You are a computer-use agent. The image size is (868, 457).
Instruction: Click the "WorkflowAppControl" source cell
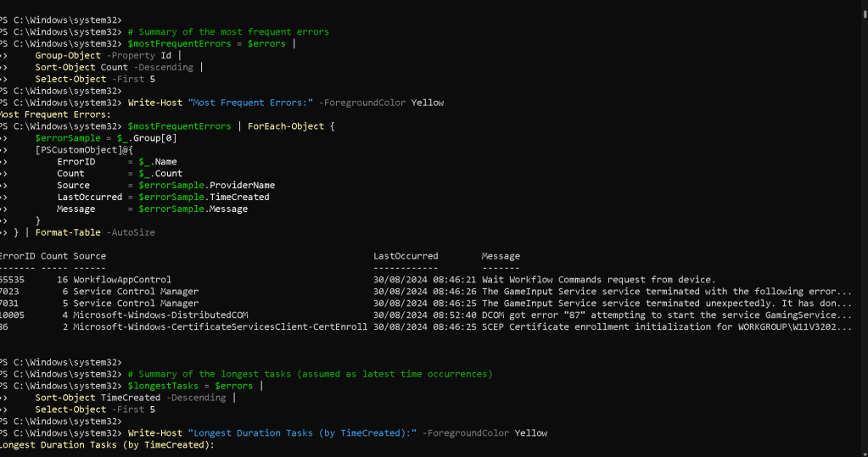point(122,280)
